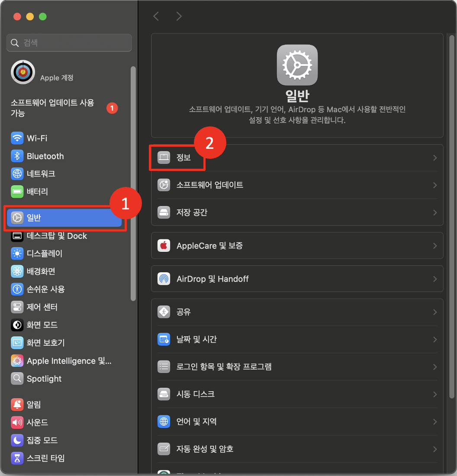
Task: Click the Apple Intelligence icon in sidebar
Action: tap(17, 360)
